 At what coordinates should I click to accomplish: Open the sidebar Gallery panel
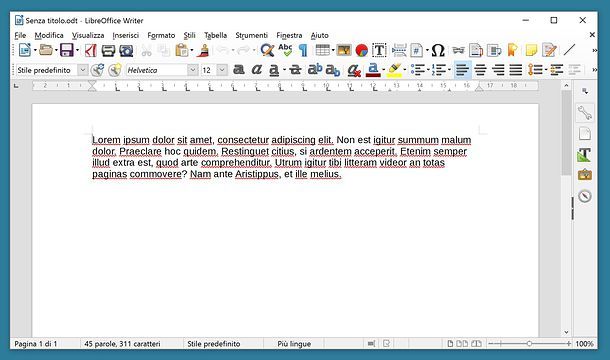[x=584, y=175]
